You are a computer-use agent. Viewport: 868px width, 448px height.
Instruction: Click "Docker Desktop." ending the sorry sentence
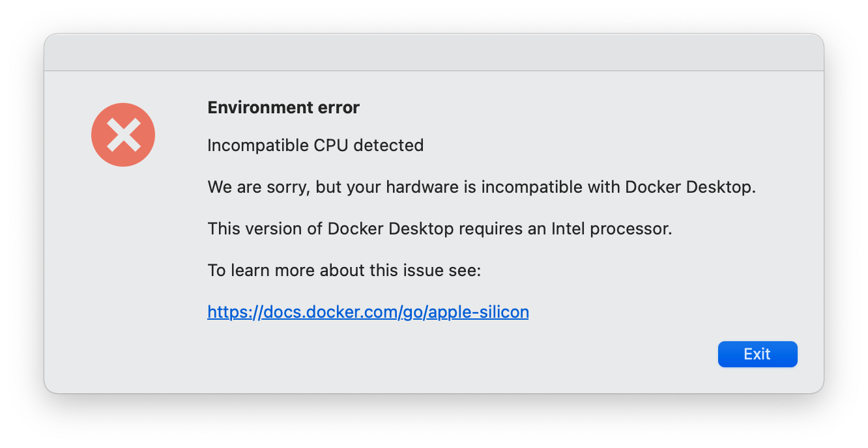690,188
